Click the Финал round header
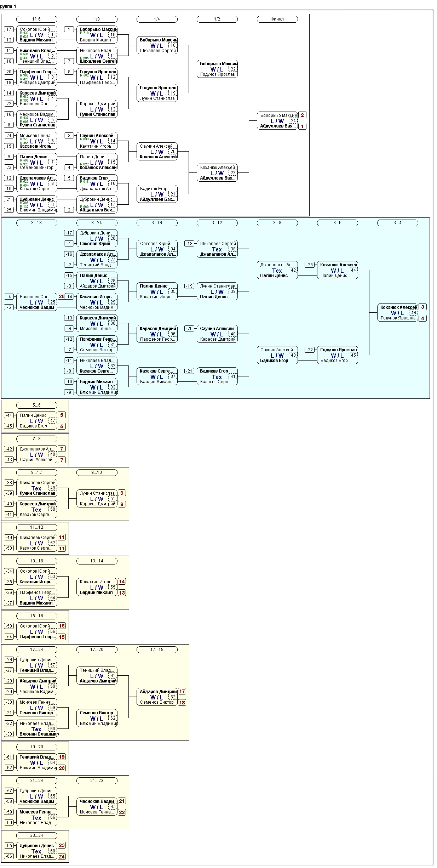437x868 pixels. coord(277,19)
